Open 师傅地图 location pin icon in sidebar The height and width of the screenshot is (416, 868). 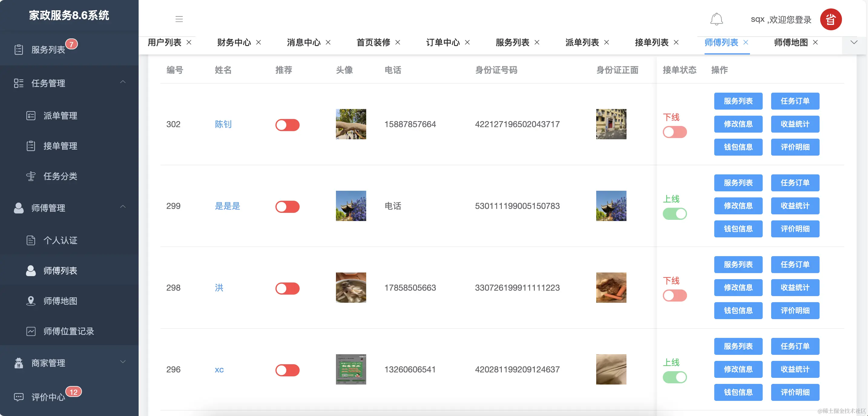(x=31, y=301)
